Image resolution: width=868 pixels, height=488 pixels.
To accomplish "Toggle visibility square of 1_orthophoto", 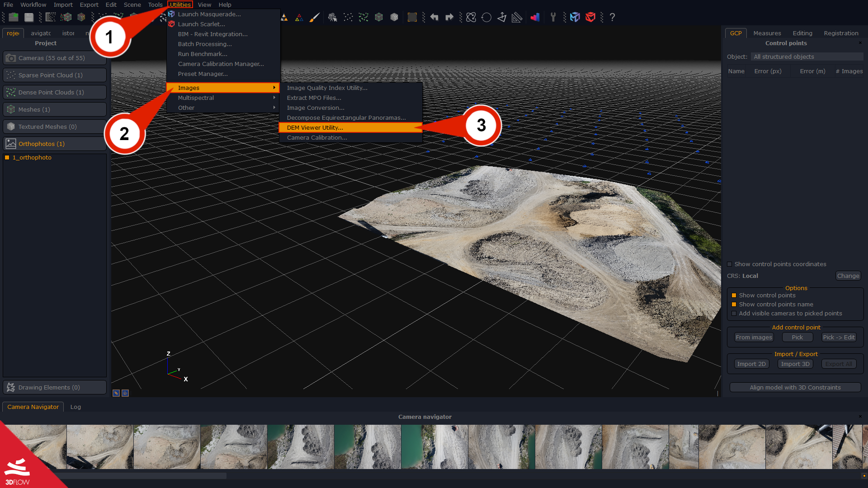I will tap(7, 158).
